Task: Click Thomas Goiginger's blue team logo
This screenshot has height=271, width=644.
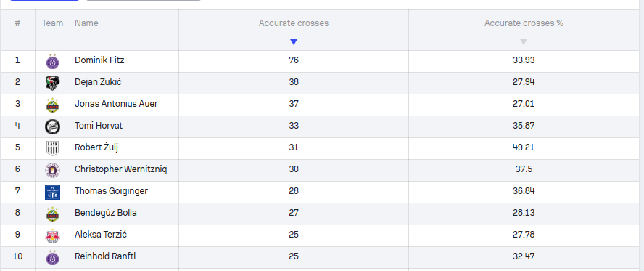Action: pos(52,192)
